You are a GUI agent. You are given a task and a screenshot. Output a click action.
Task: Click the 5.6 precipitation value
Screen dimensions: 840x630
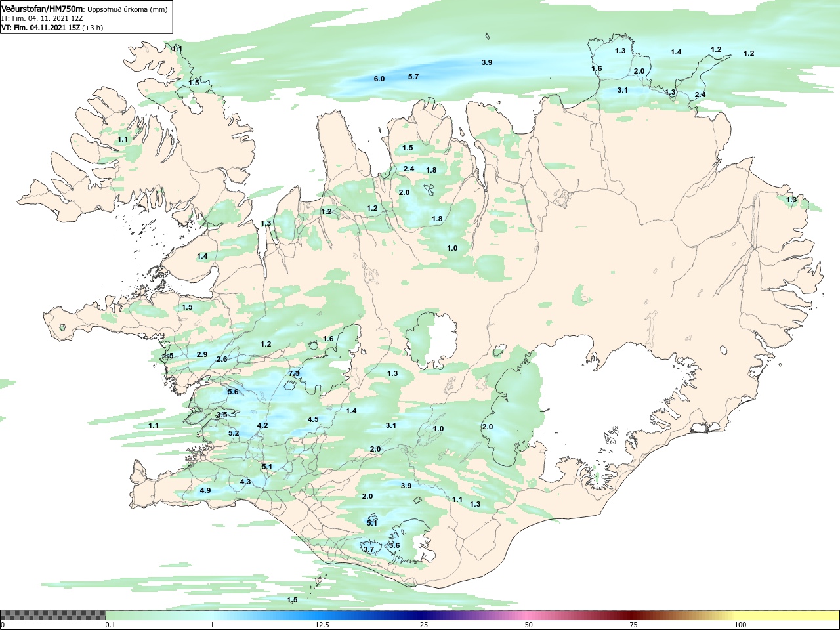233,392
